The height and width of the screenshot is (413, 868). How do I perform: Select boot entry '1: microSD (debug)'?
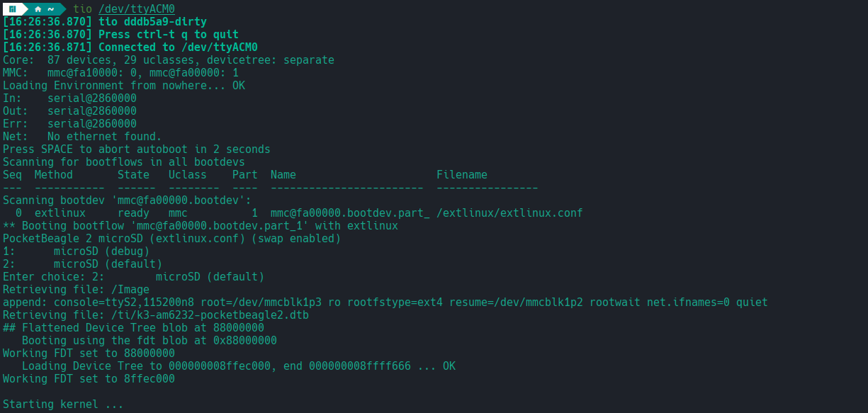[x=74, y=251]
